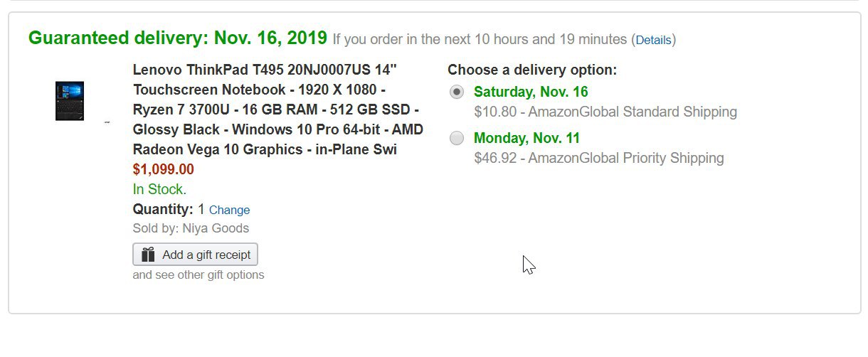Click the Sold by Niya Goods text
This screenshot has width=868, height=357.
point(191,228)
